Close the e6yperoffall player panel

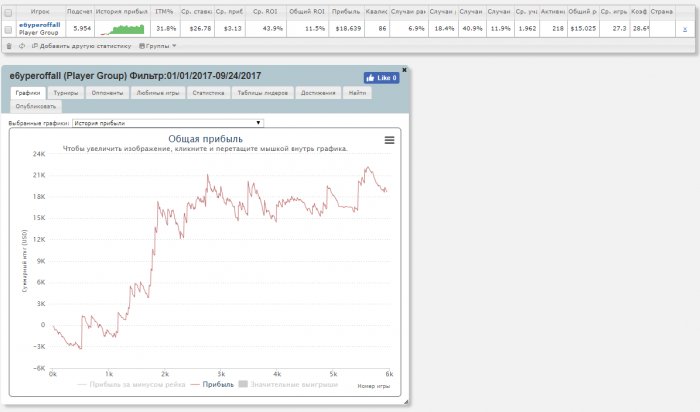[404, 70]
